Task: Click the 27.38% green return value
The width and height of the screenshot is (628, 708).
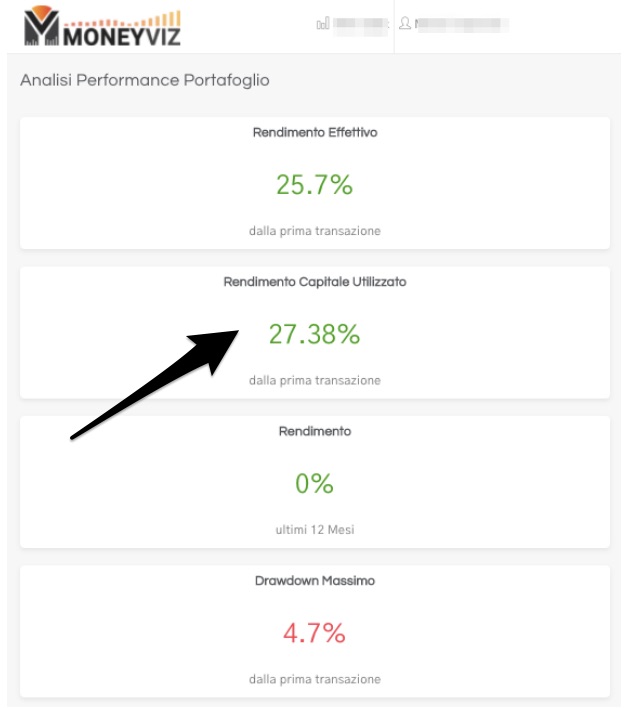Action: pyautogui.click(x=315, y=334)
